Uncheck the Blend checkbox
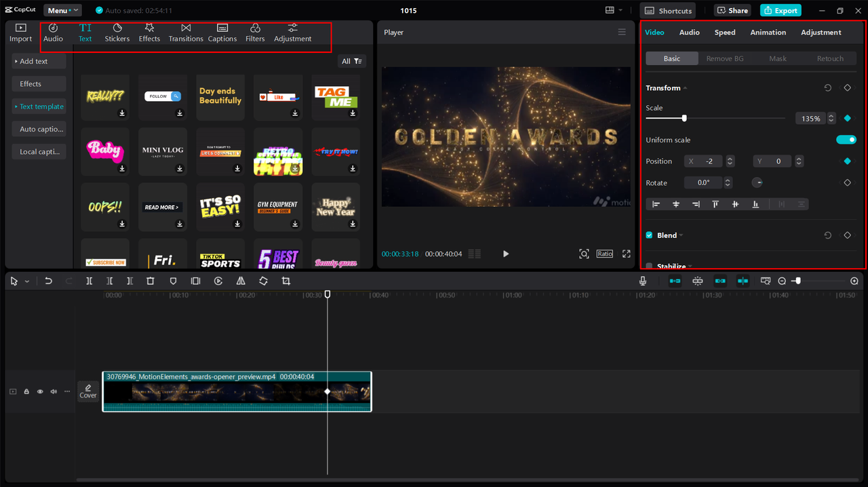The height and width of the screenshot is (487, 868). pyautogui.click(x=649, y=235)
